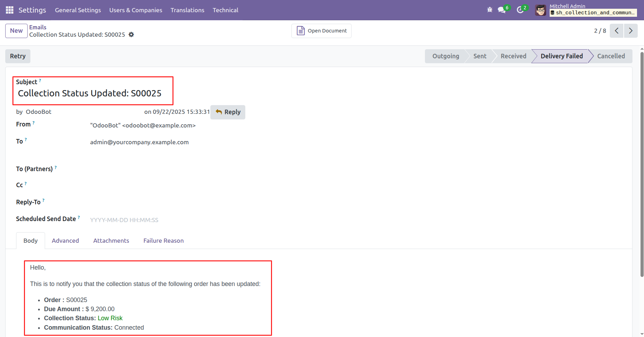This screenshot has width=644, height=337.
Task: Open the Translations menu
Action: 187,10
